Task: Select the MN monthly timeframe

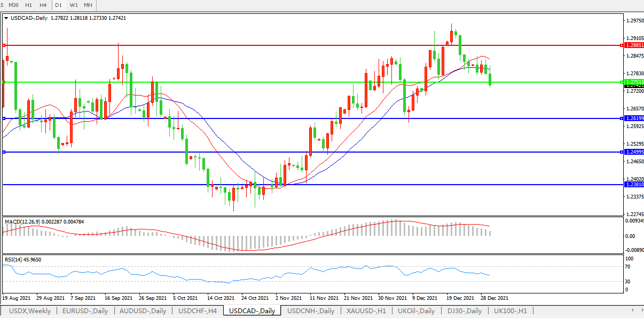Action: pos(88,5)
